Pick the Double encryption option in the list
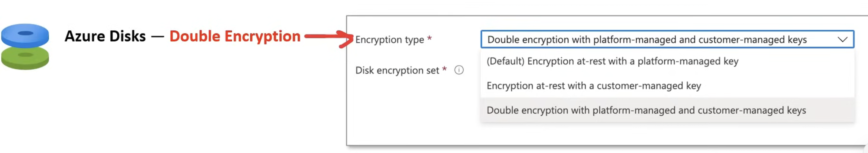The height and width of the screenshot is (153, 868). click(x=646, y=110)
